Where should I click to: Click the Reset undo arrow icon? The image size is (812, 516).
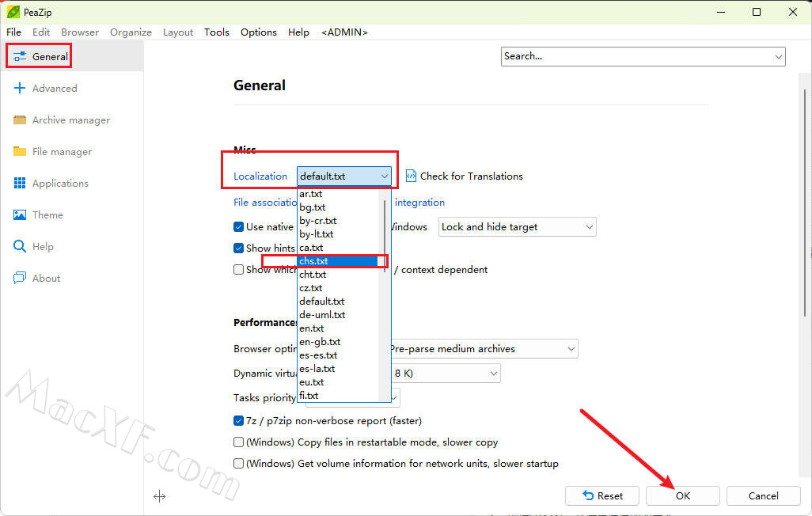pyautogui.click(x=588, y=495)
